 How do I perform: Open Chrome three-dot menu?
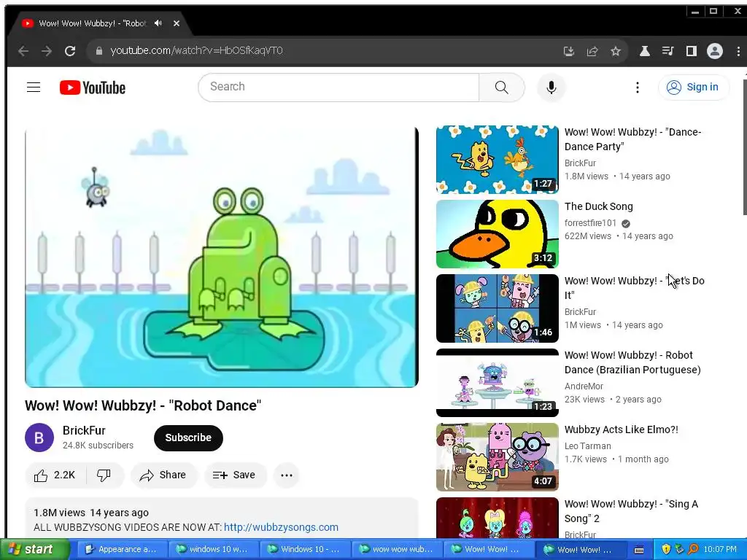pyautogui.click(x=738, y=51)
